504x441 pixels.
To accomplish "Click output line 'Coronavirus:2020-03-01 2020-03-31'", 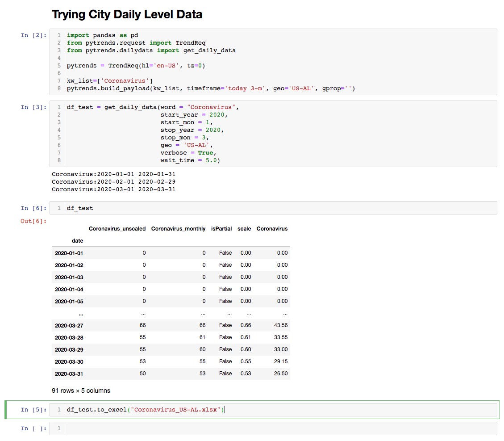I will click(113, 189).
